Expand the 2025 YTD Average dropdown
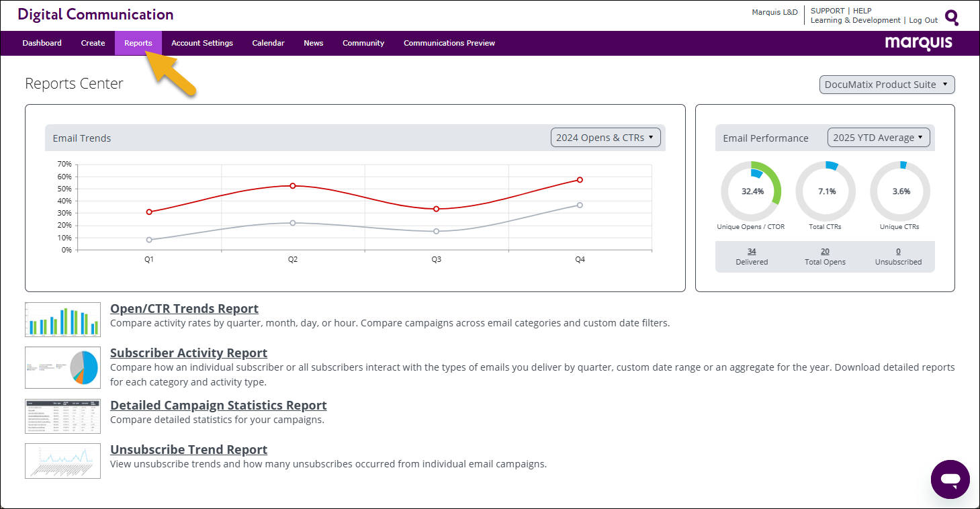980x509 pixels. 879,138
